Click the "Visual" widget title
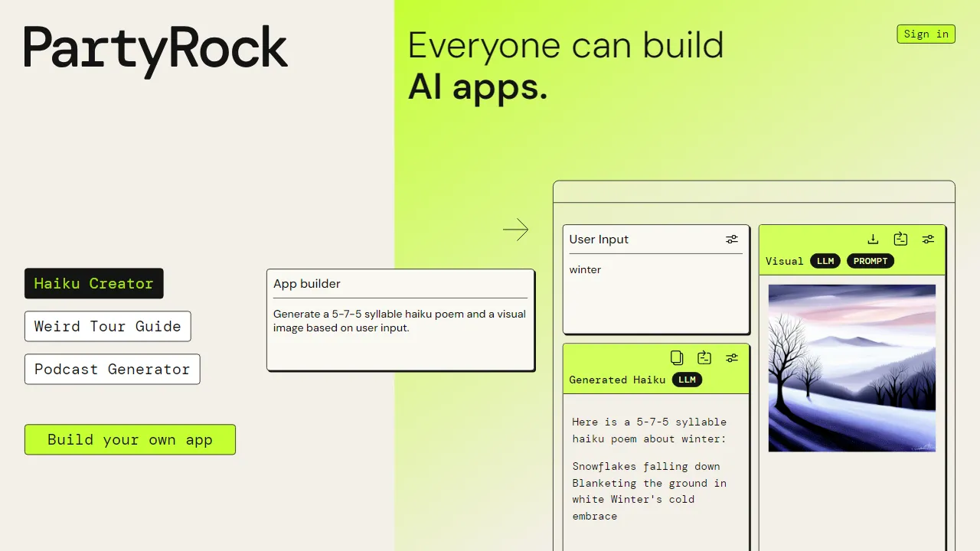 [x=785, y=261]
